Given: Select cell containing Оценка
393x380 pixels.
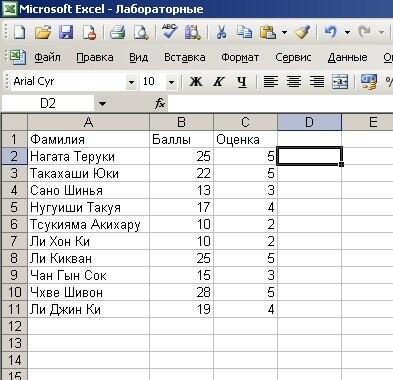Looking at the screenshot, I should (245, 139).
